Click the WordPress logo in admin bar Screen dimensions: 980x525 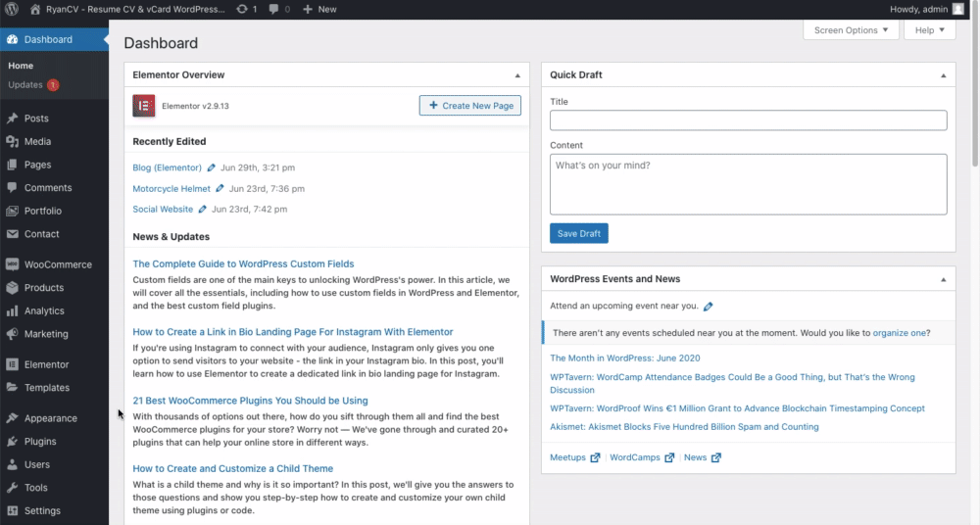pyautogui.click(x=11, y=10)
